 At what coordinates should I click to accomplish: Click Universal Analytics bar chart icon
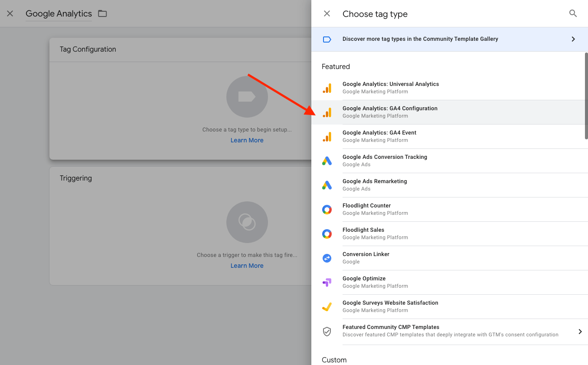tap(327, 88)
